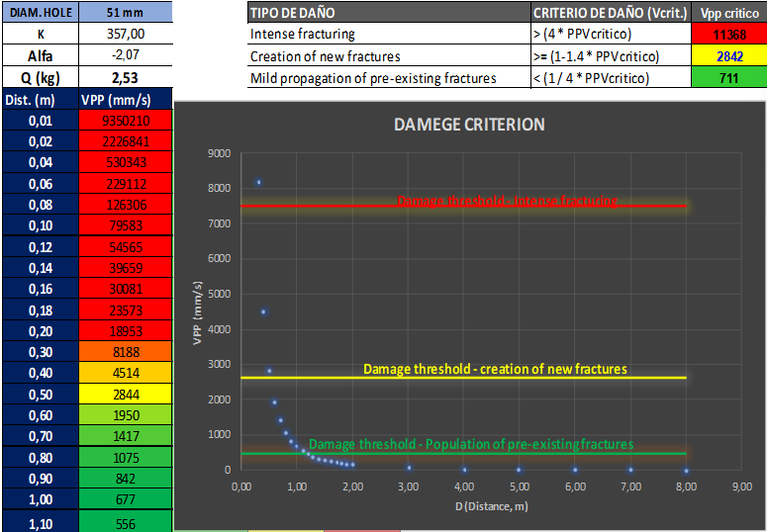Select the VPP value 39659
Viewport: 767px width, 532px height.
[126, 268]
